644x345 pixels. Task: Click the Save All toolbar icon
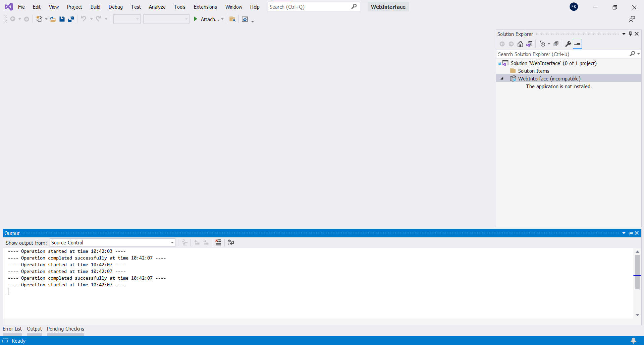71,19
